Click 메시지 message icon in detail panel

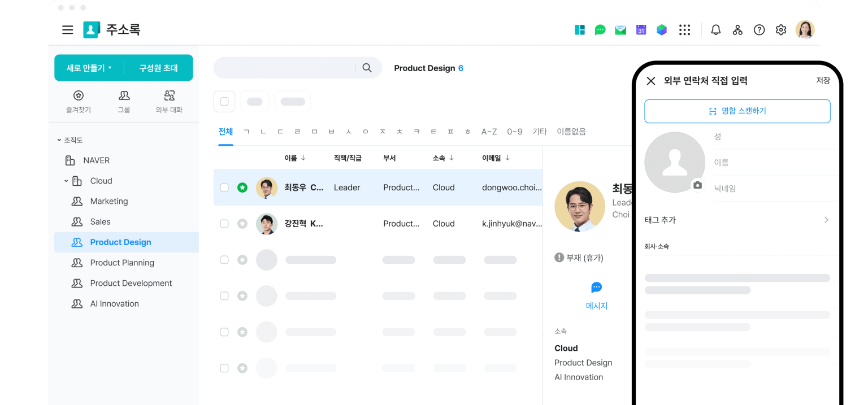(x=597, y=288)
